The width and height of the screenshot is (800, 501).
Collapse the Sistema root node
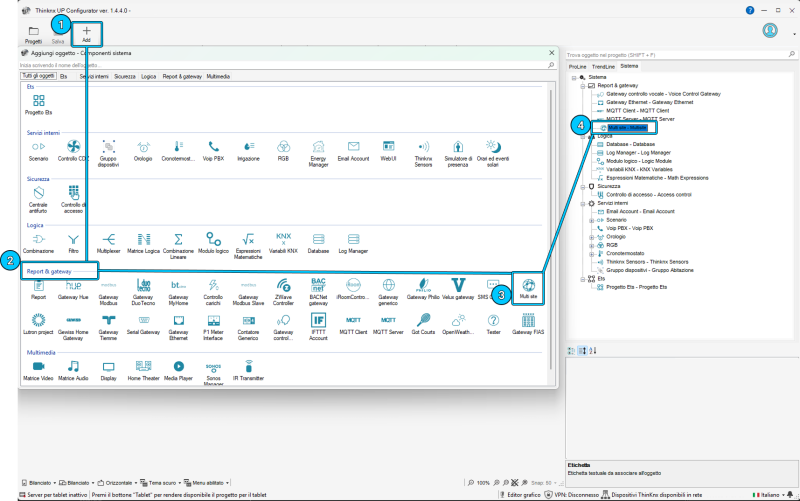[574, 78]
